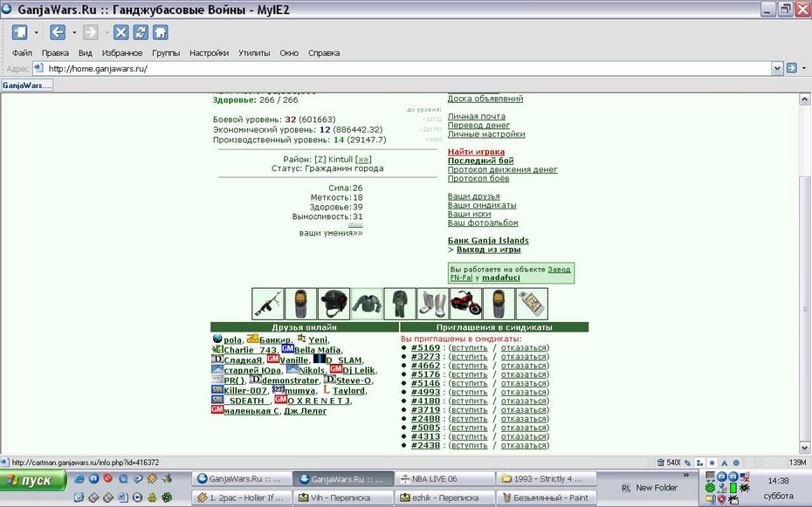Click the Go arrow next to the address bar

point(791,68)
